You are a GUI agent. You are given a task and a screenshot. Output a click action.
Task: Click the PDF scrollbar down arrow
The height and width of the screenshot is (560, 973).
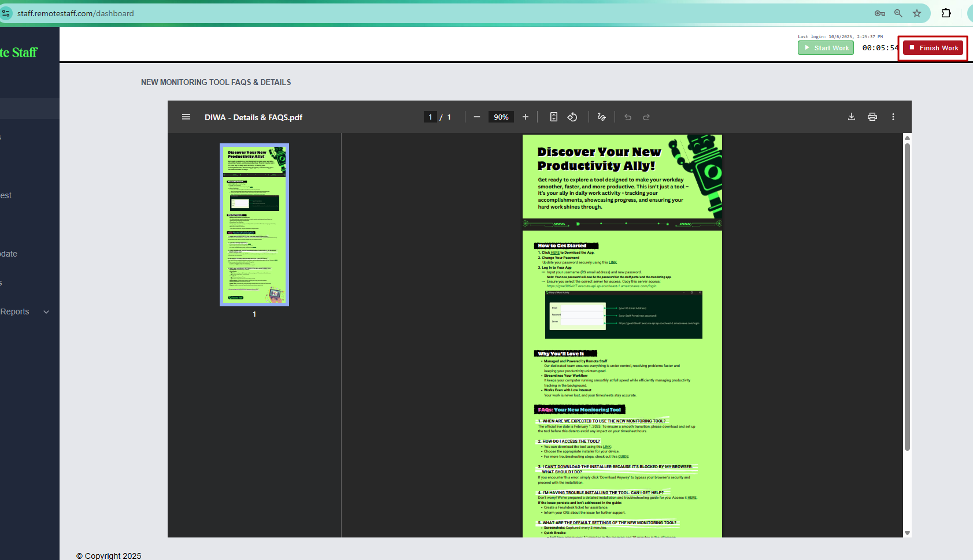(907, 533)
